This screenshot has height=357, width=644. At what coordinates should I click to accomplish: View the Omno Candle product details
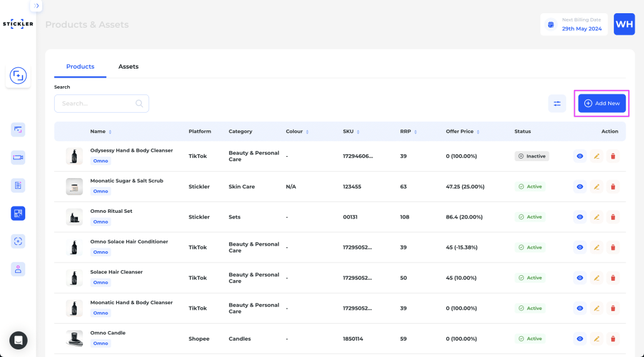pyautogui.click(x=580, y=339)
